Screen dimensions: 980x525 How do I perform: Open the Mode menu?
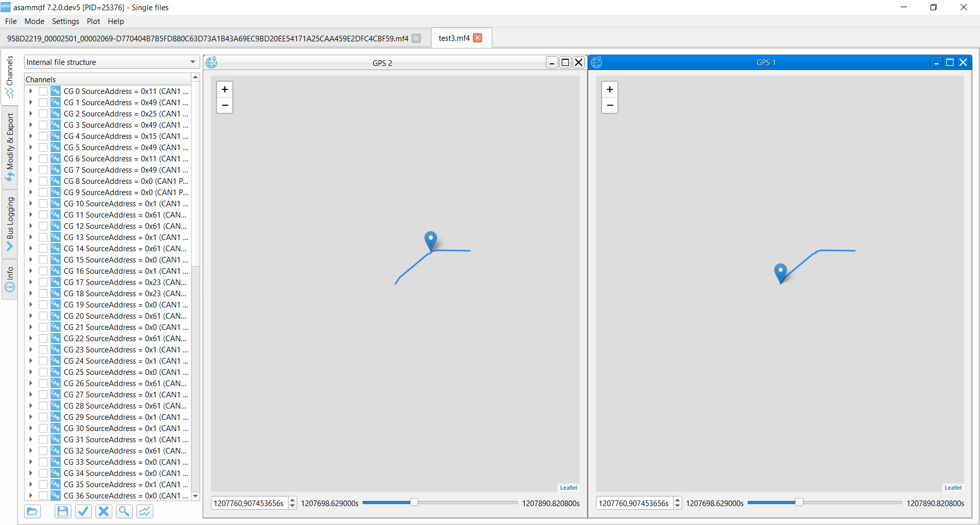[34, 21]
